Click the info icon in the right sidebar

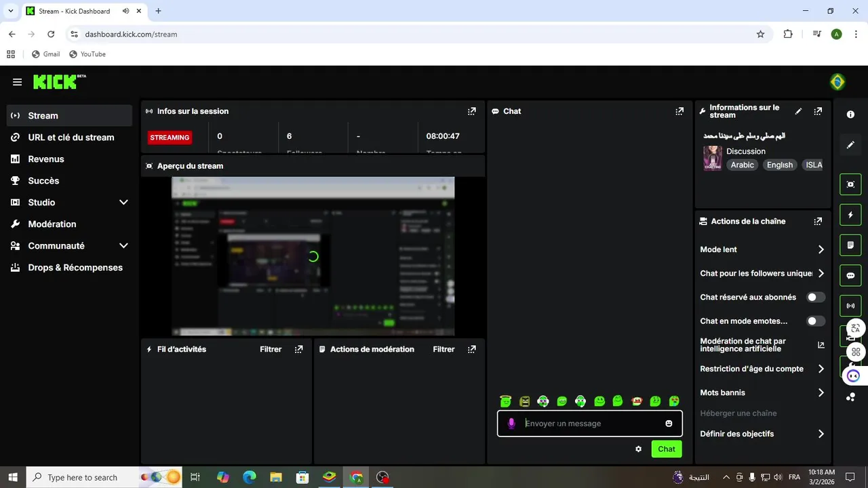850,115
